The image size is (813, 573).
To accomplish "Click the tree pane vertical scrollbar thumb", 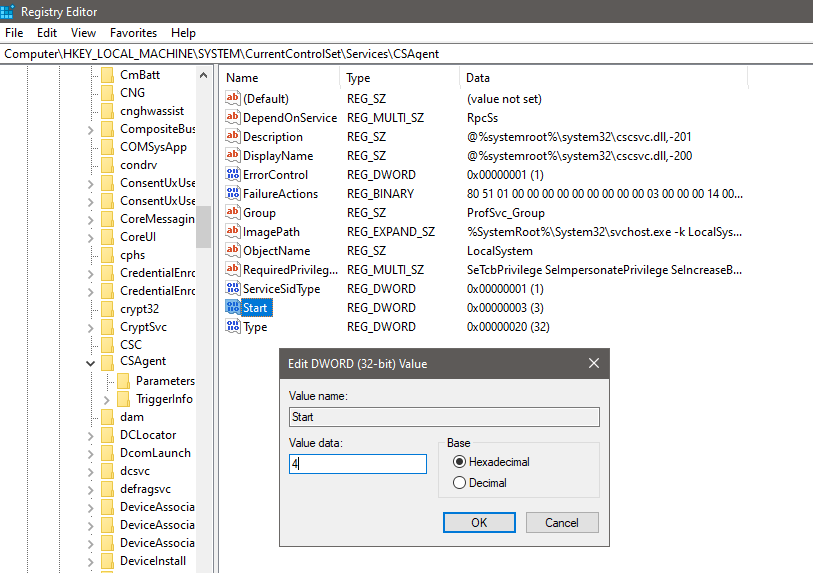I will click(203, 225).
